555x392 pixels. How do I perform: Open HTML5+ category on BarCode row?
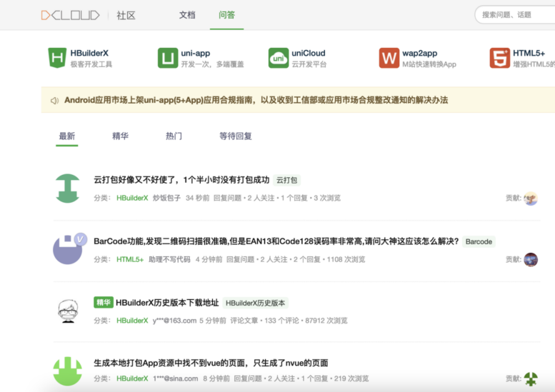pos(130,259)
